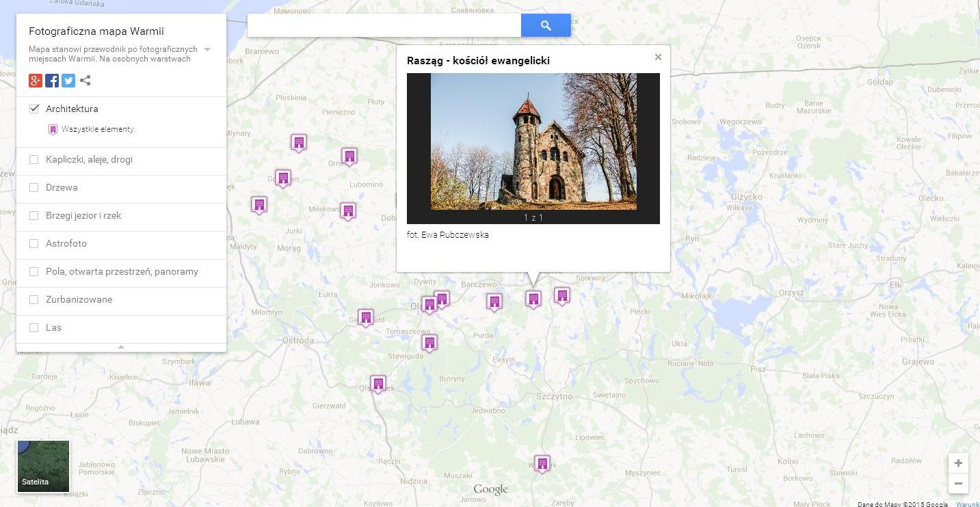
Task: Click the map marker near Stawiguda
Action: [429, 342]
